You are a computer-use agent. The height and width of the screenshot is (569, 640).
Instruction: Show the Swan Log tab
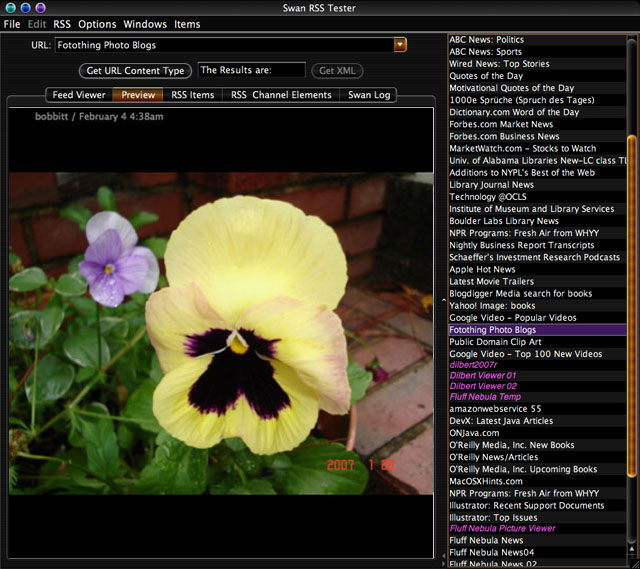tap(369, 95)
